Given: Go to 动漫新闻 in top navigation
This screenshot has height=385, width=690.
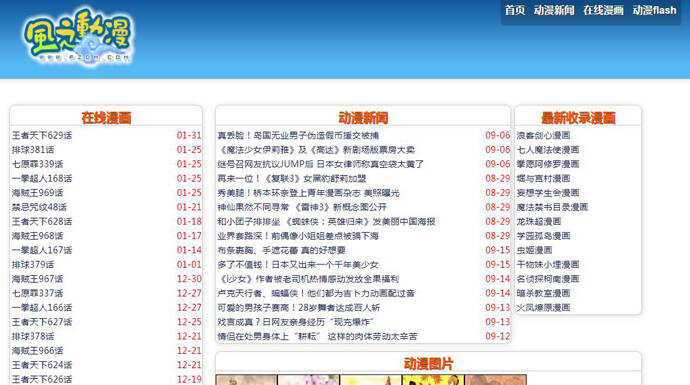Looking at the screenshot, I should pos(554,10).
